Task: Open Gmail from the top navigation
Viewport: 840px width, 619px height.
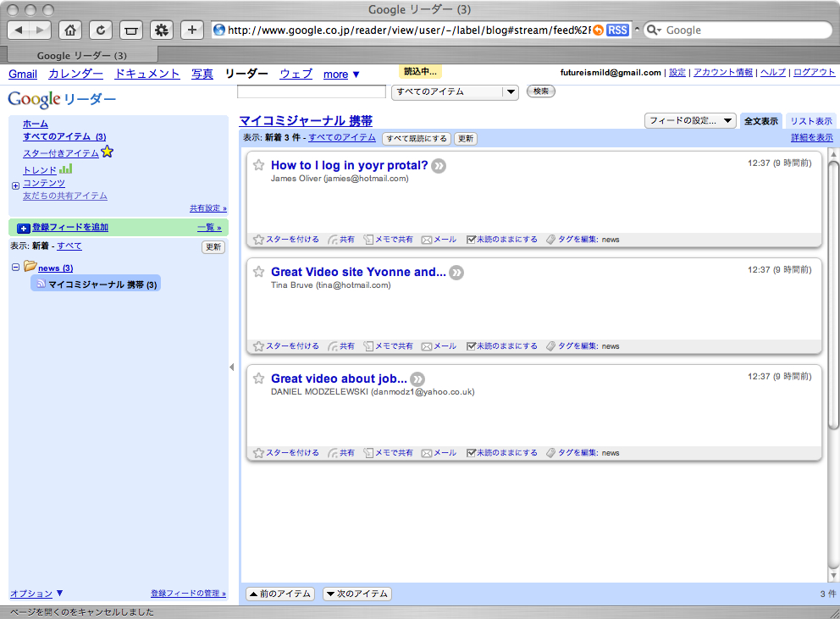Action: click(23, 75)
